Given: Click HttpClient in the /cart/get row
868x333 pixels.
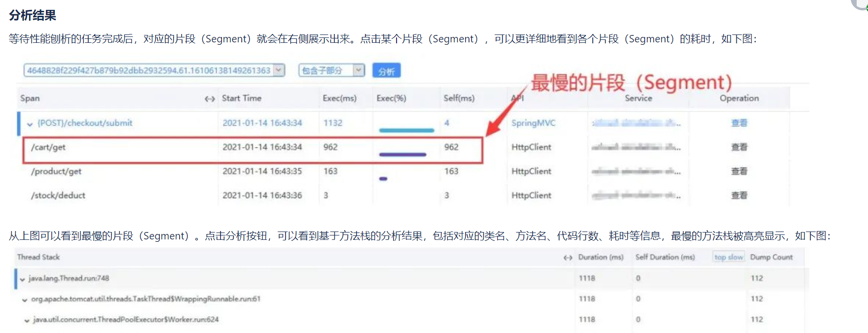Looking at the screenshot, I should (x=531, y=147).
